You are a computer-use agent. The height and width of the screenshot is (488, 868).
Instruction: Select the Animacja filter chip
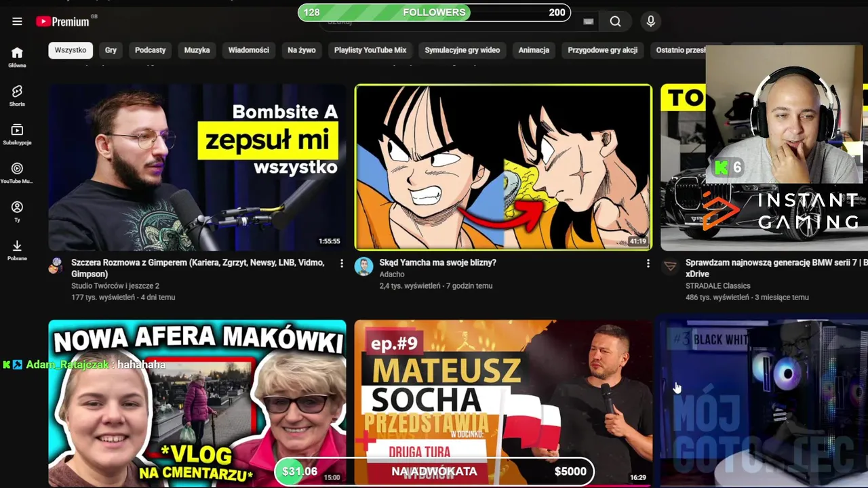[x=534, y=50]
